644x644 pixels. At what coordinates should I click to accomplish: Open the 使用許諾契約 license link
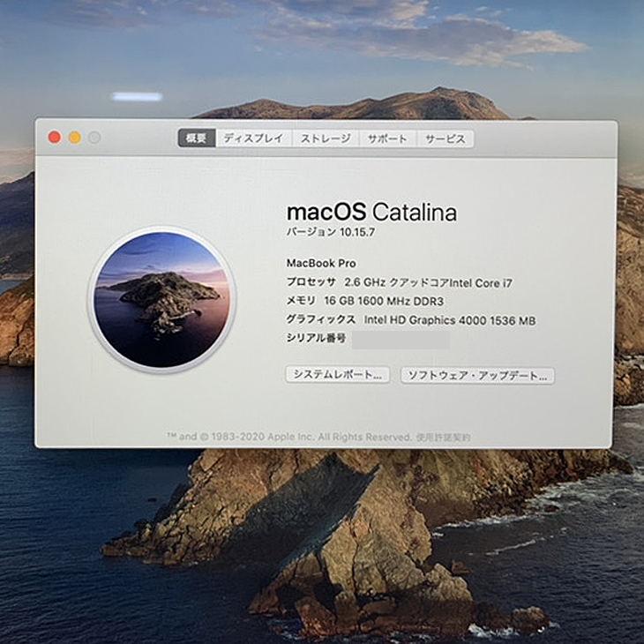444,437
